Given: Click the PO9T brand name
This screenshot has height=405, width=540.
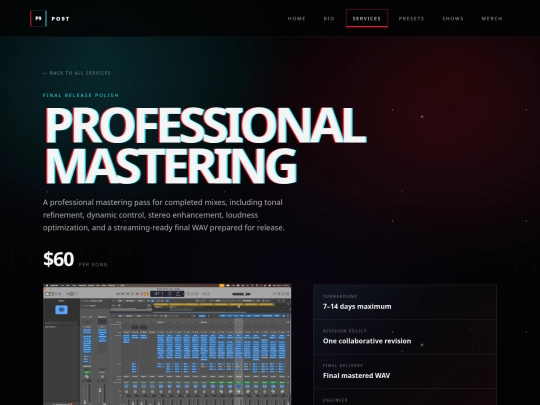Looking at the screenshot, I should pos(60,19).
